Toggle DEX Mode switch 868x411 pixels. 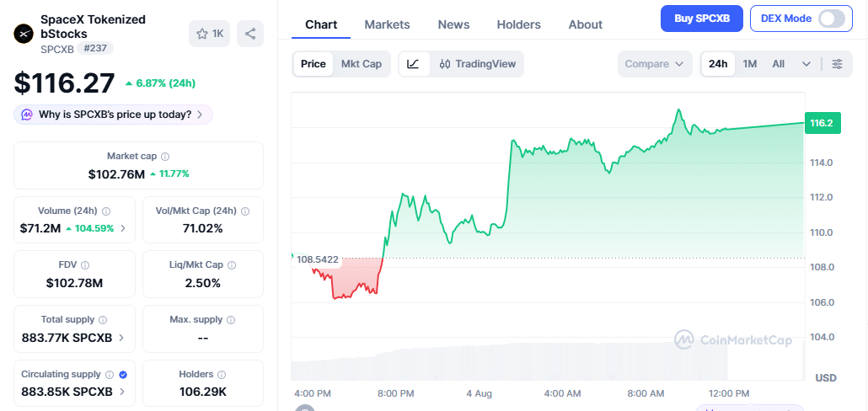832,19
